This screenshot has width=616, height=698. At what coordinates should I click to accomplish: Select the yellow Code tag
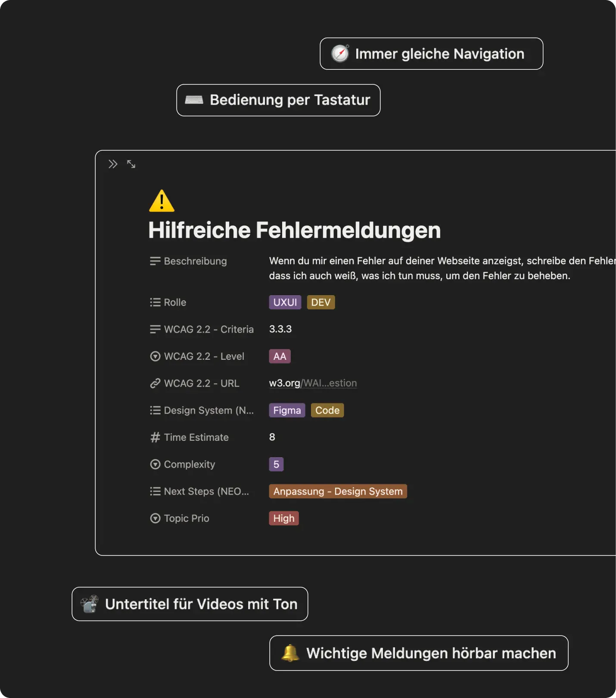(x=327, y=410)
